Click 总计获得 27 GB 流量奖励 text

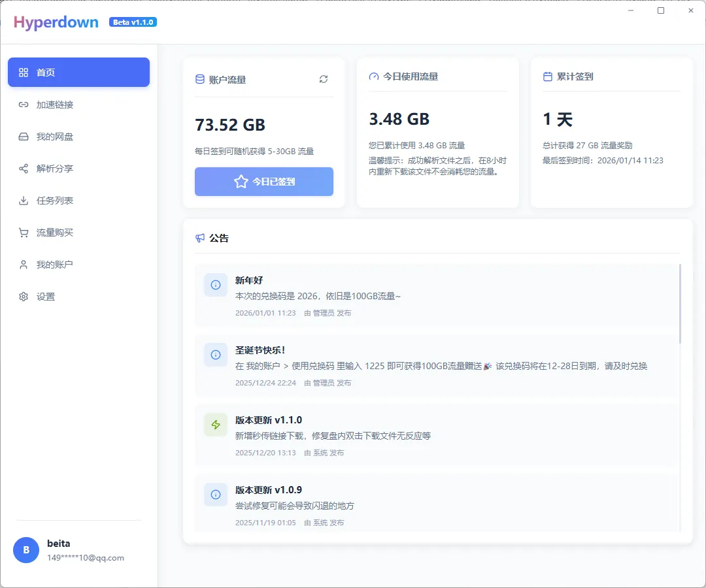(x=588, y=145)
